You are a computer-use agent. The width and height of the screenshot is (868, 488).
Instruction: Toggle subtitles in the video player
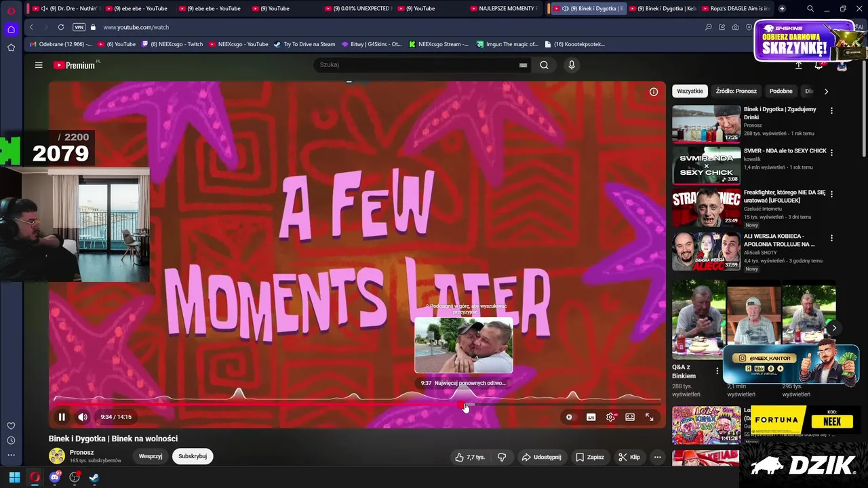(591, 417)
